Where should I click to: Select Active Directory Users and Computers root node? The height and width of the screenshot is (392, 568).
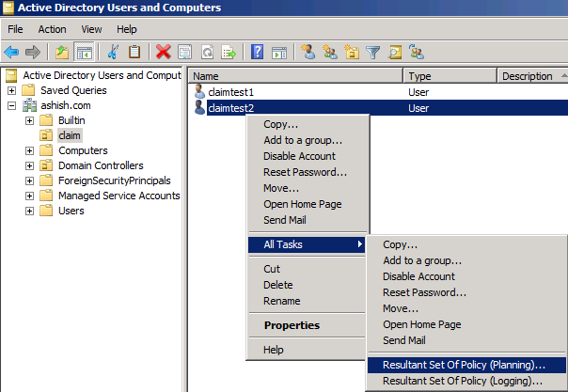point(102,75)
